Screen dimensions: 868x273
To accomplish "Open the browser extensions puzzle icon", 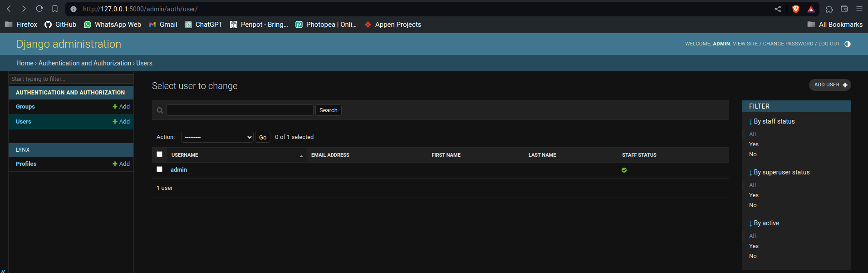I will pos(829,9).
